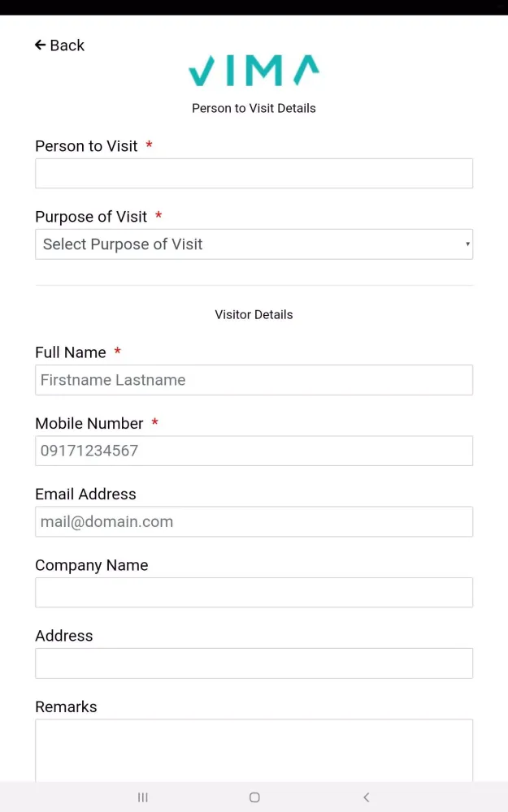Image resolution: width=508 pixels, height=812 pixels.
Task: Open Select Purpose of Visit combo box
Action: (254, 244)
